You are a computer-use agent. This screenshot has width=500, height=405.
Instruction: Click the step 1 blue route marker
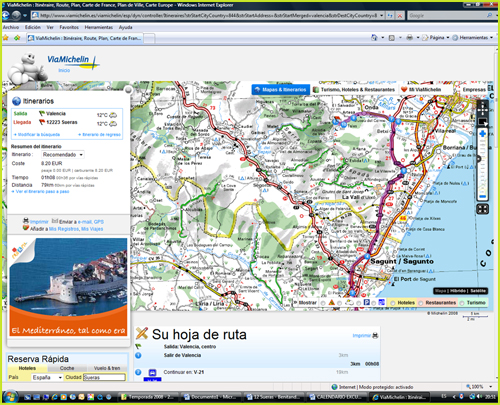138,355
